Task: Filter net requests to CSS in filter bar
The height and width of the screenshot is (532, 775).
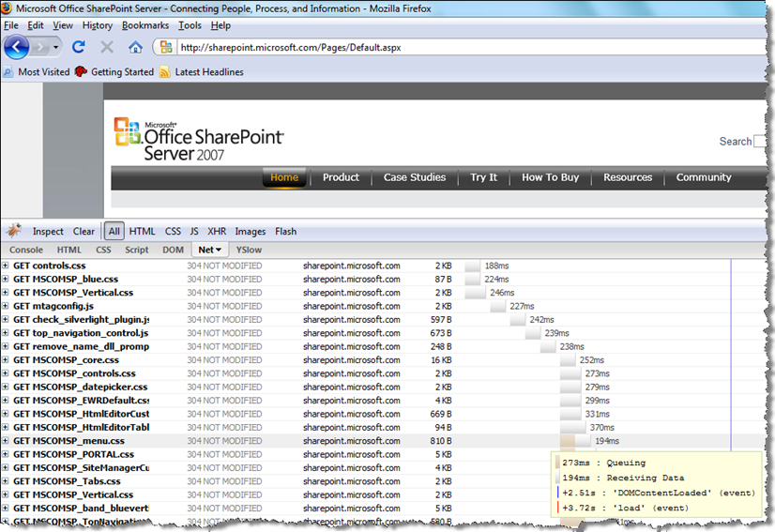Action: (x=173, y=232)
